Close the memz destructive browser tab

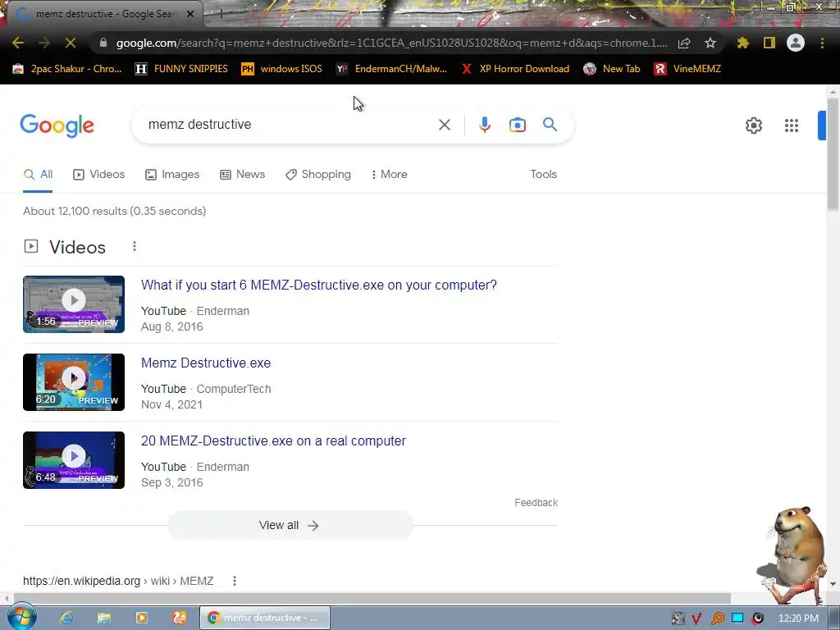pos(190,14)
